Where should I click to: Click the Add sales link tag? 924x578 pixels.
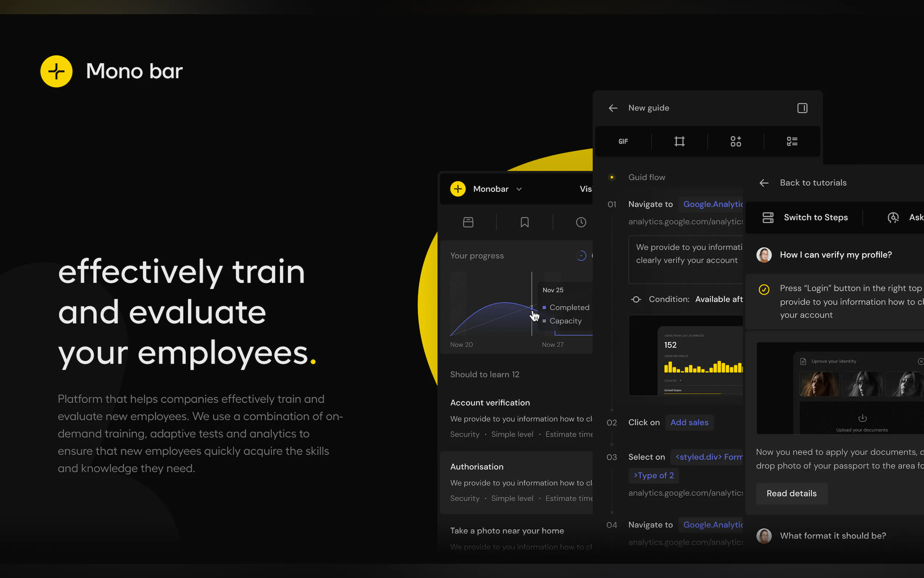[689, 423]
